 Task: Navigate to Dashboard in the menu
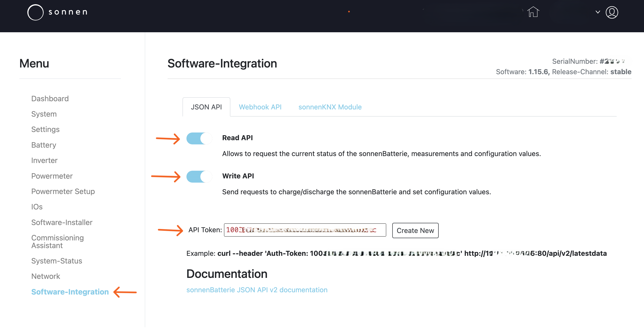click(50, 98)
